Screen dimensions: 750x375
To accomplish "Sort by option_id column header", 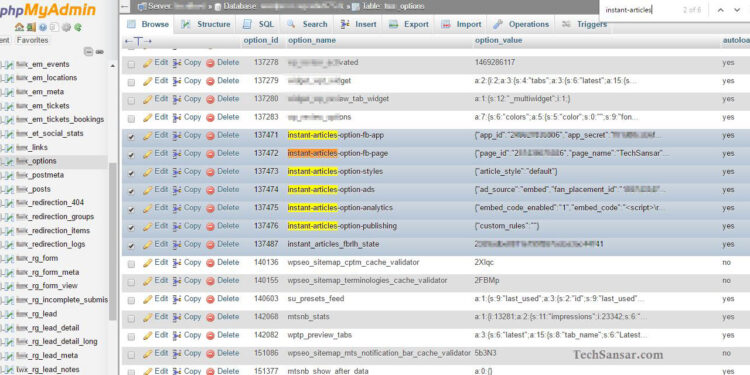I will pos(261,41).
